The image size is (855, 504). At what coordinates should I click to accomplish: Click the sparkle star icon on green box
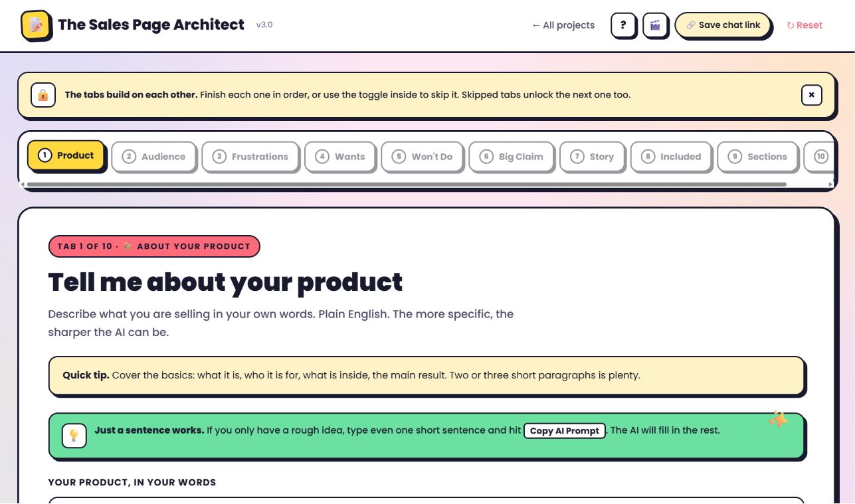(x=778, y=419)
